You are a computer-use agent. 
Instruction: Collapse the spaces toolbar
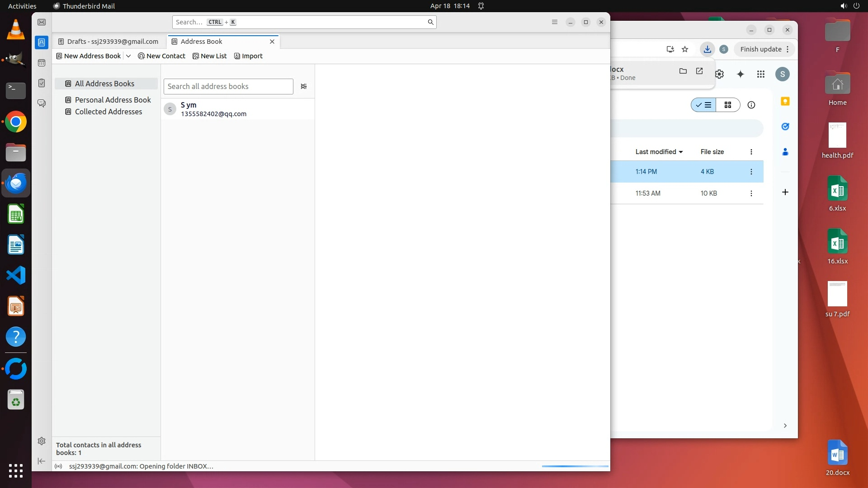[x=42, y=461]
